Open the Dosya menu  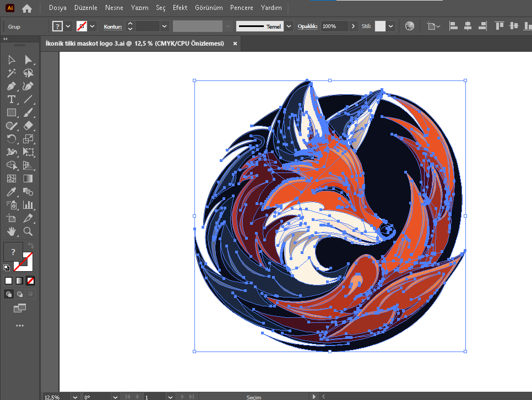(58, 8)
